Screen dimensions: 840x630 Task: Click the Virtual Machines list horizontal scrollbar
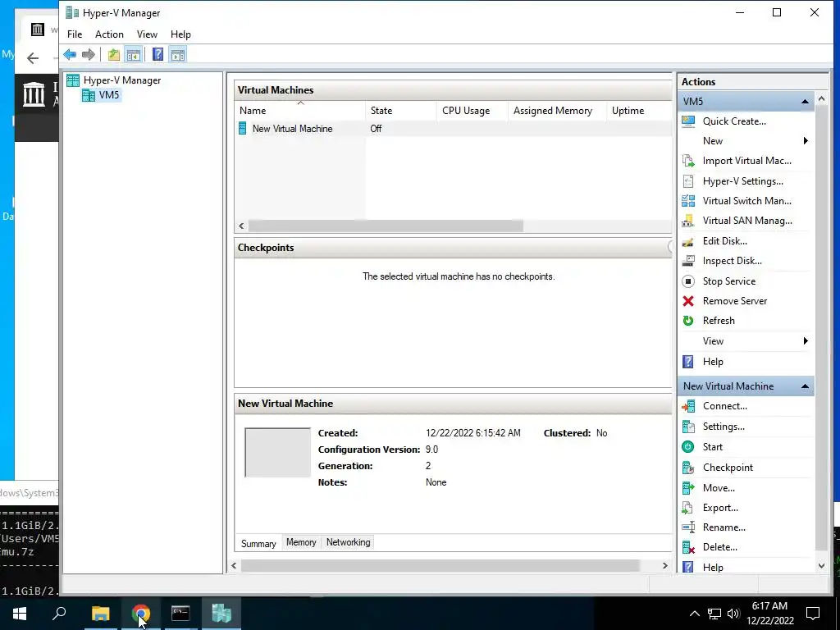click(386, 226)
